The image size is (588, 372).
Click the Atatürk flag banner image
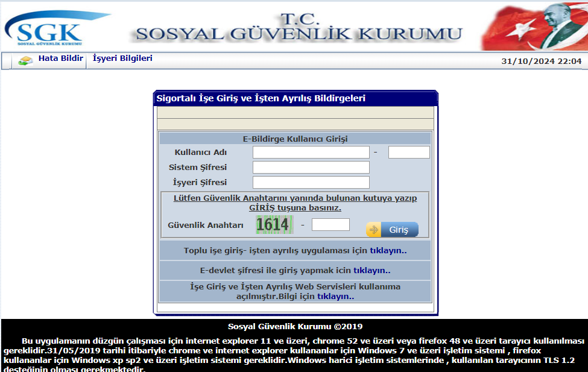[535, 27]
